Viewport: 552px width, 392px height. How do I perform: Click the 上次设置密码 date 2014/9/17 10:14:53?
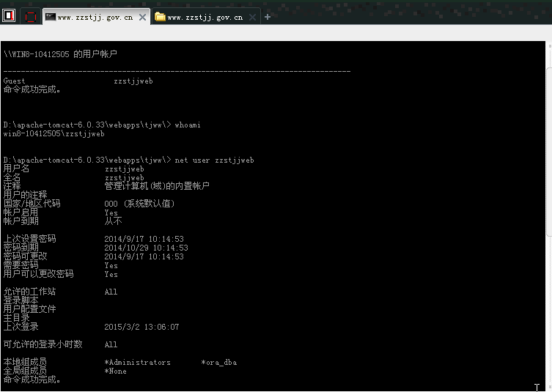click(144, 239)
